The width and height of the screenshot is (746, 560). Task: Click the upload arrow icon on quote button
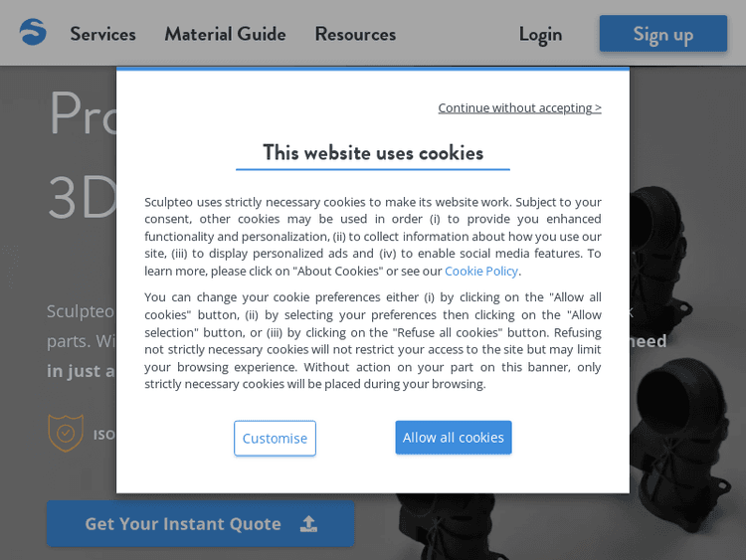308,523
